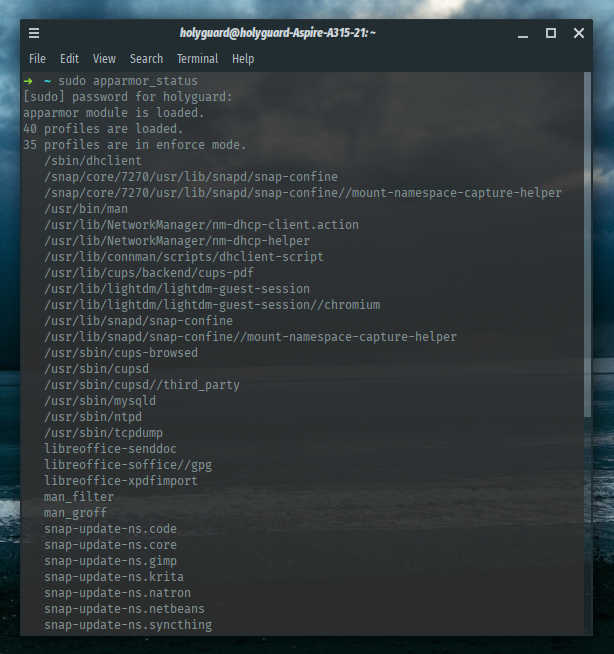The width and height of the screenshot is (614, 654).
Task: Click the 'snap-update-ns.syncthing' line
Action: [128, 624]
